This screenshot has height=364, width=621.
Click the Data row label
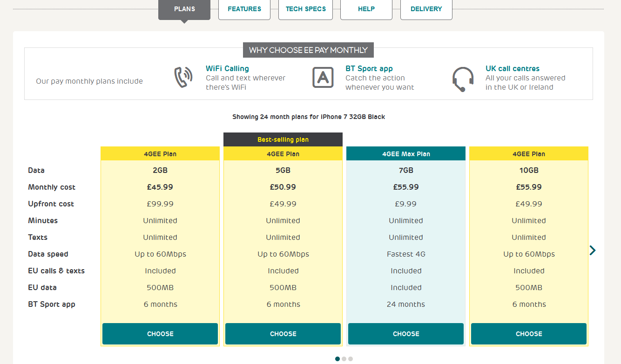(x=36, y=171)
